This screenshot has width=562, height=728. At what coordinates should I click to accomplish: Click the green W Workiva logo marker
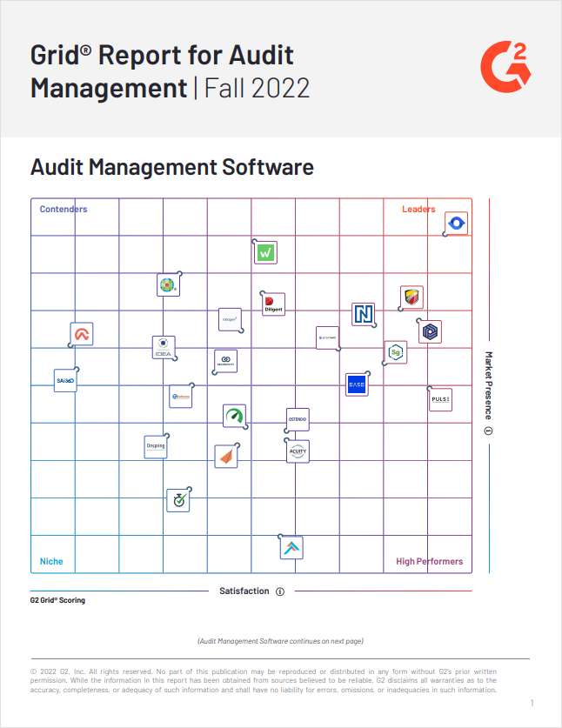coord(265,252)
